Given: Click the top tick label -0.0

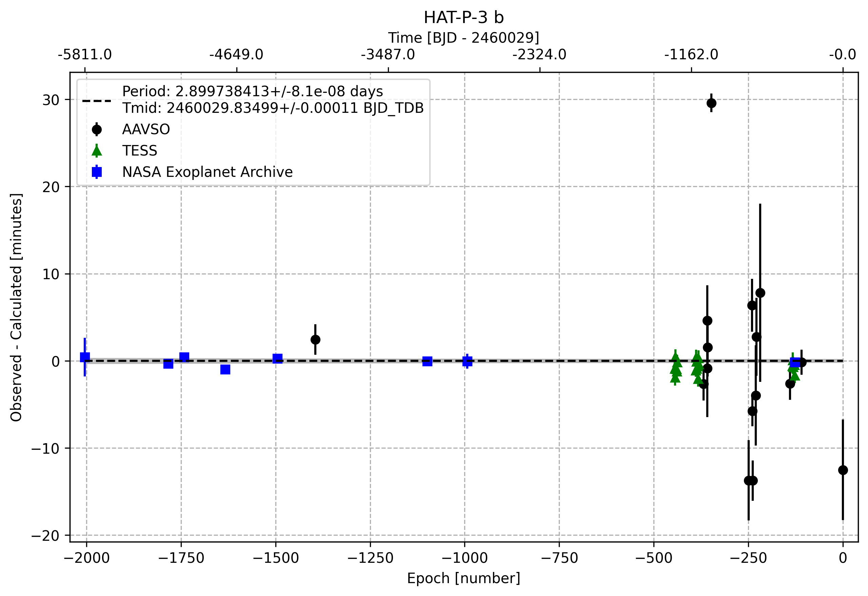Looking at the screenshot, I should [x=843, y=55].
